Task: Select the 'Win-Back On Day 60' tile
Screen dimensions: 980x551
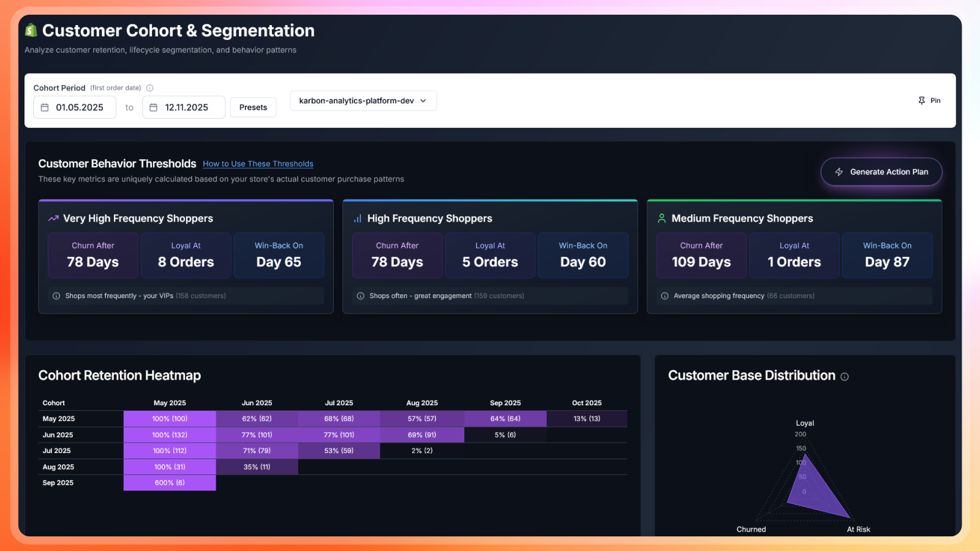Action: click(582, 255)
